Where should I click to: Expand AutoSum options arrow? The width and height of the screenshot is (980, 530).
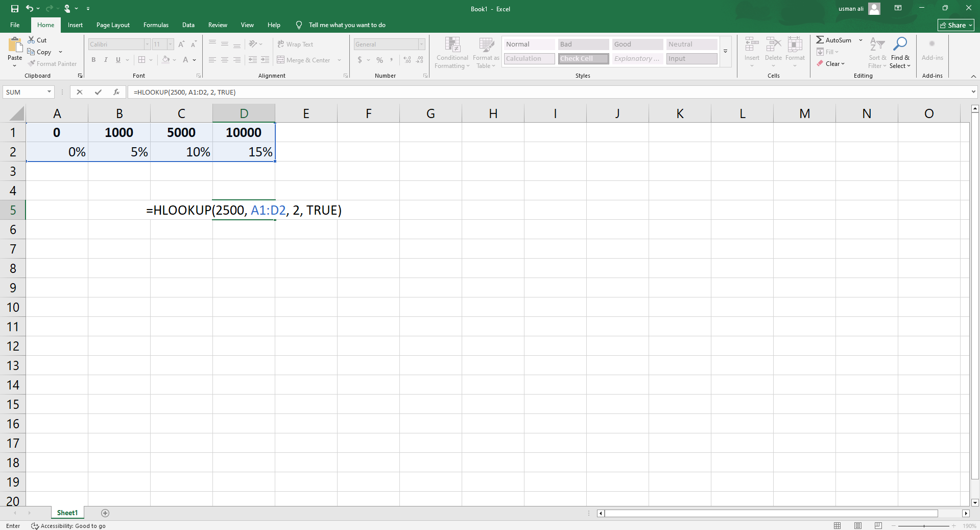861,40
